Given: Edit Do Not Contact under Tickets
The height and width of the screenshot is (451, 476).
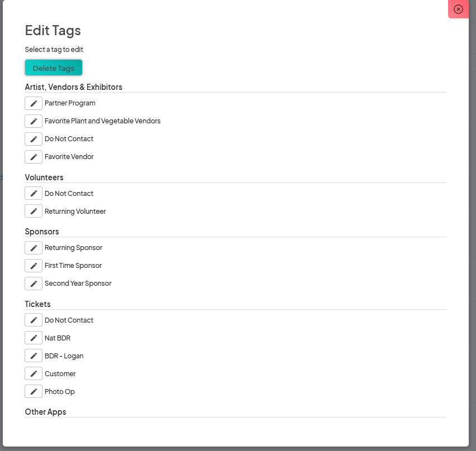Looking at the screenshot, I should coord(33,320).
